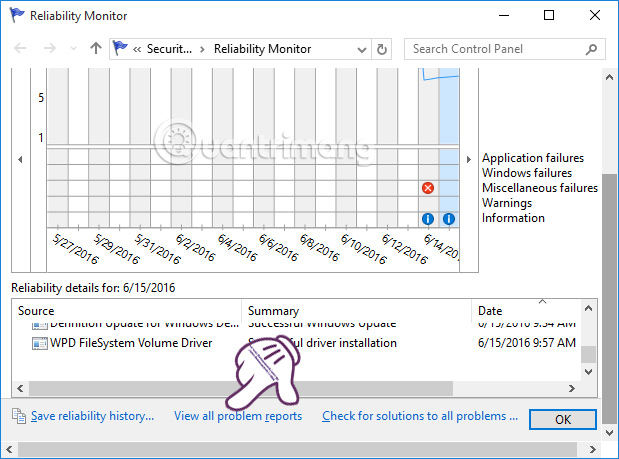Viewport: 619px width, 459px height.
Task: Sort the details list by Source column
Action: (x=126, y=311)
